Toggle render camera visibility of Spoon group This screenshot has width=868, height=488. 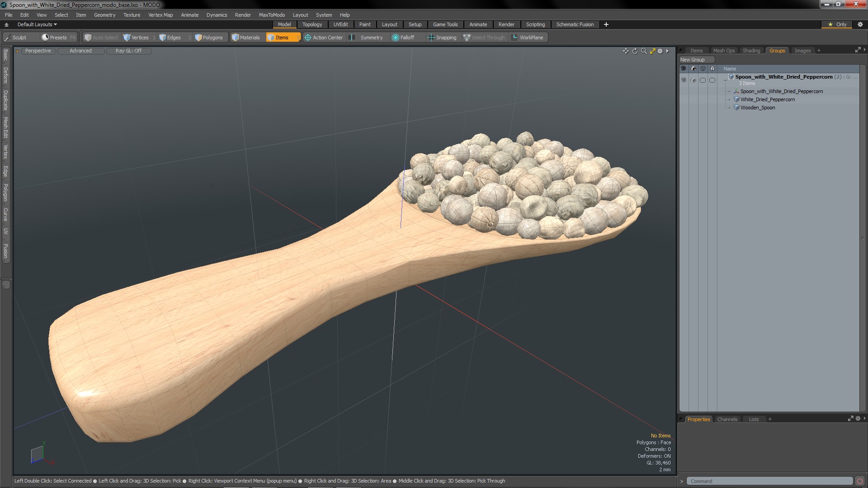(693, 80)
